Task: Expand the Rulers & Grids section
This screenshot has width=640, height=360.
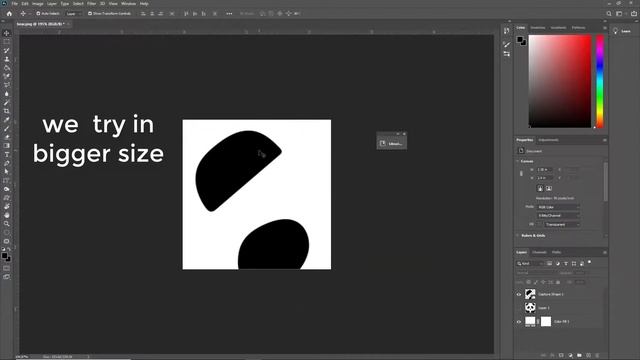Action: pyautogui.click(x=518, y=236)
